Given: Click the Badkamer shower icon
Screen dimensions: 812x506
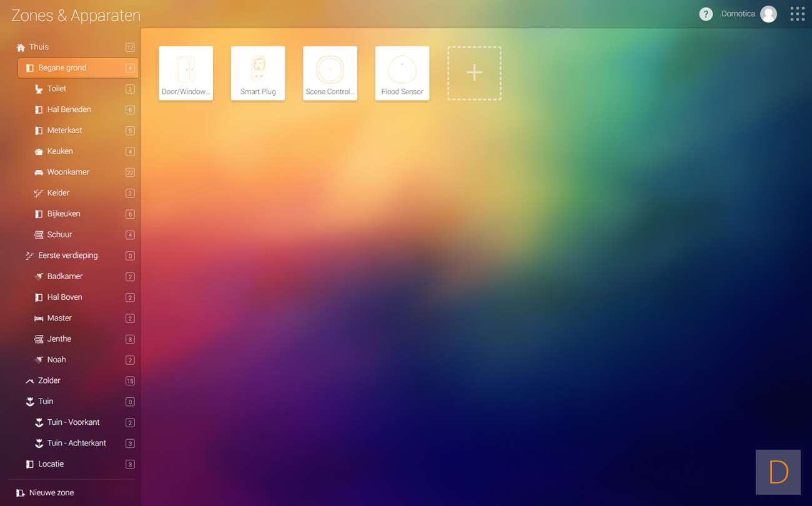Looking at the screenshot, I should click(x=39, y=277).
